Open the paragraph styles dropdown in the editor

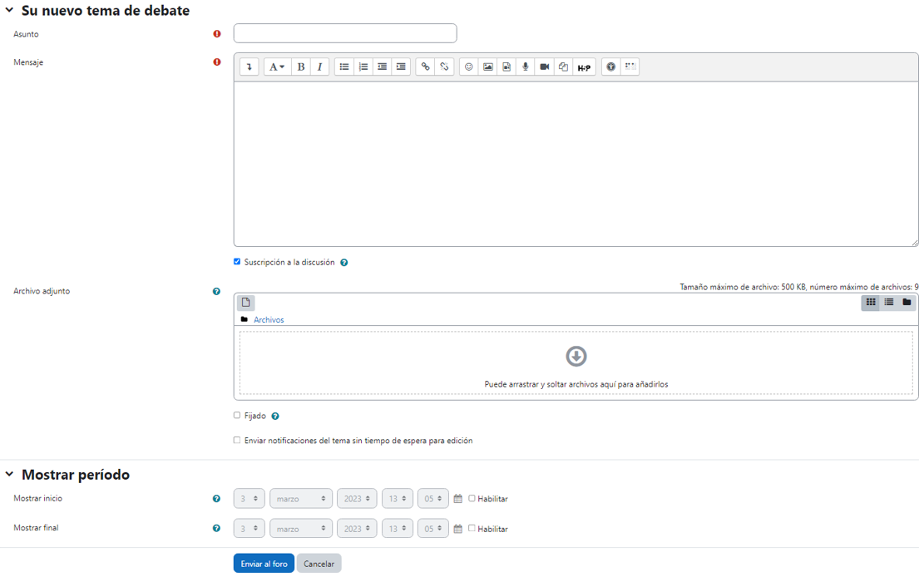276,67
